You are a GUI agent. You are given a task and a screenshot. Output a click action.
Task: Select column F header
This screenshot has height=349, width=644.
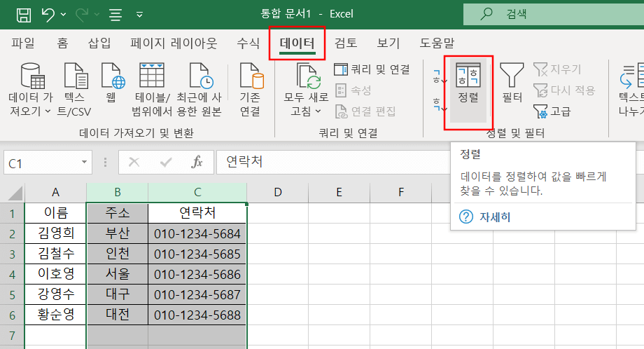click(x=401, y=193)
